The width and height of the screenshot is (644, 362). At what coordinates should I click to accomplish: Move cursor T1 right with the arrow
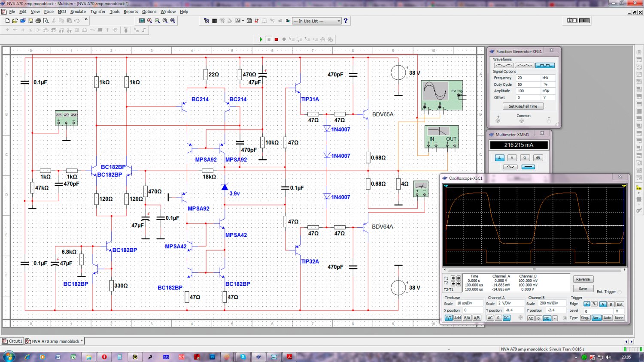[x=459, y=278]
